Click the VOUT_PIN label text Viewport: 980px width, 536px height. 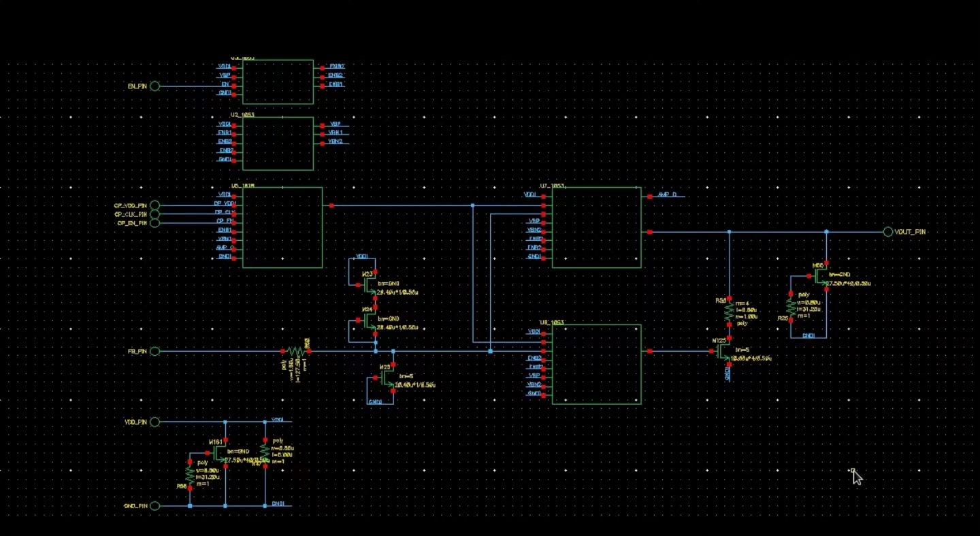click(x=911, y=232)
